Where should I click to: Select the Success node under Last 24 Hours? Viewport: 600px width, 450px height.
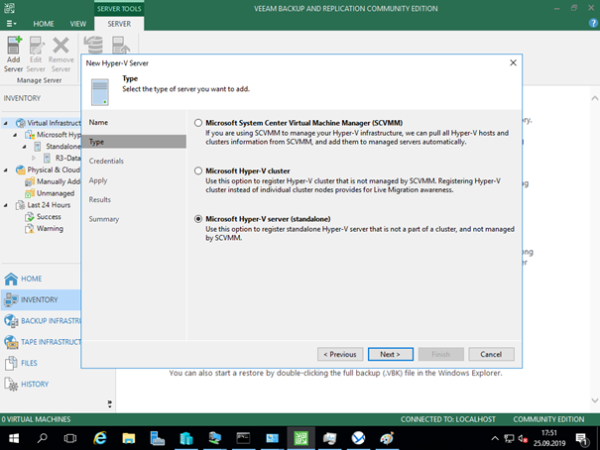49,216
